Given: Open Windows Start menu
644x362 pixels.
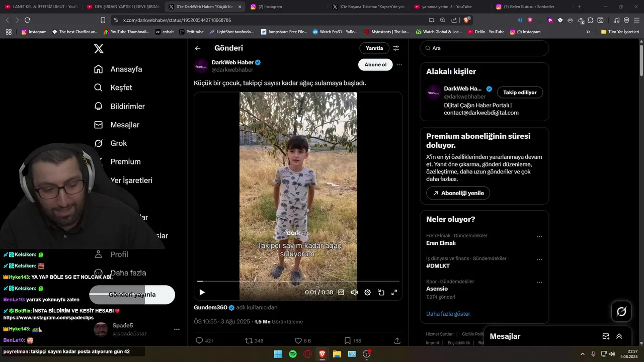Looking at the screenshot, I should [x=278, y=354].
